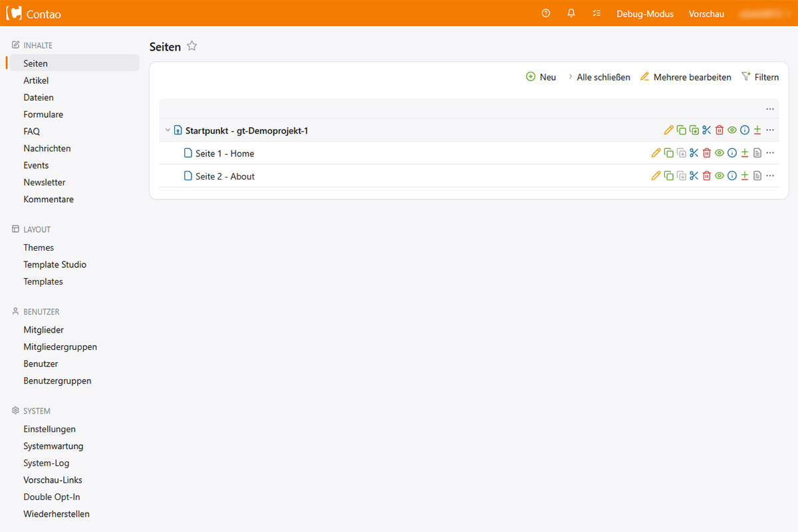The image size is (798, 532).
Task: Collapse the LAYOUT sidebar section
Action: (31, 229)
